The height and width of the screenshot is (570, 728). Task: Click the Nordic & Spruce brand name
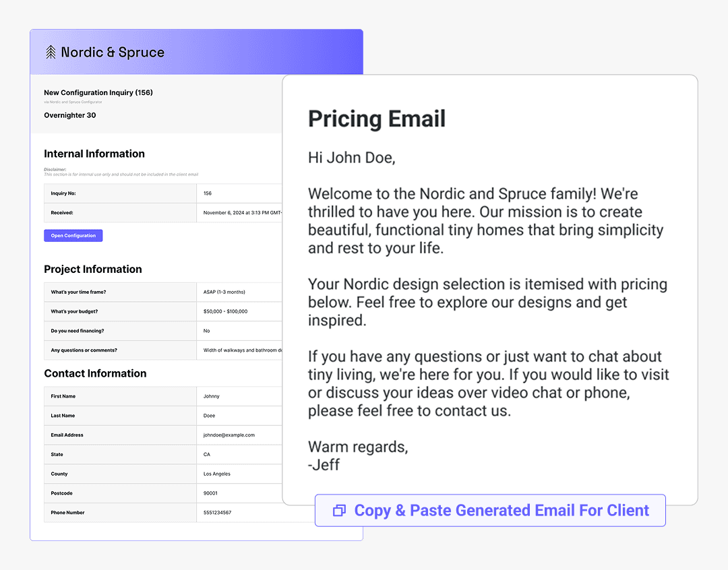click(113, 52)
